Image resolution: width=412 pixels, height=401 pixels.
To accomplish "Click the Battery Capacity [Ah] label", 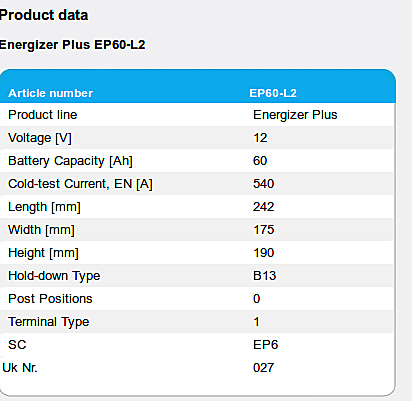I will [70, 161].
